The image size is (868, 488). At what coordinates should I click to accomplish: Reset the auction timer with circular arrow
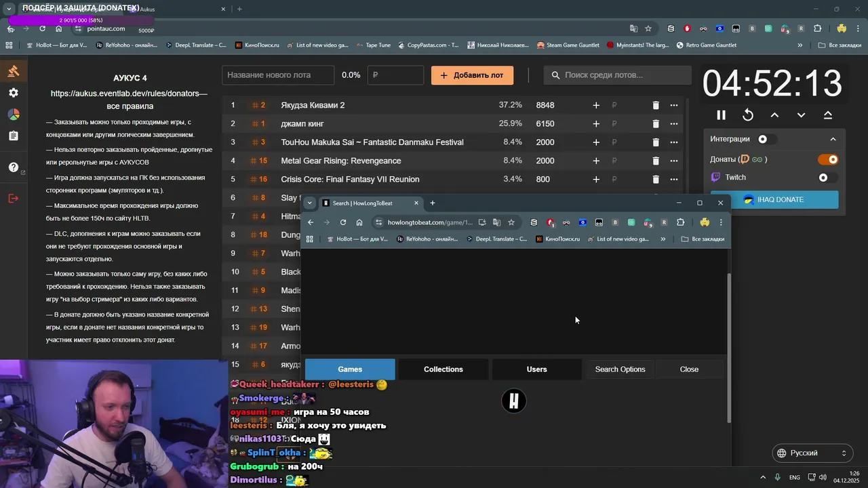tap(748, 115)
